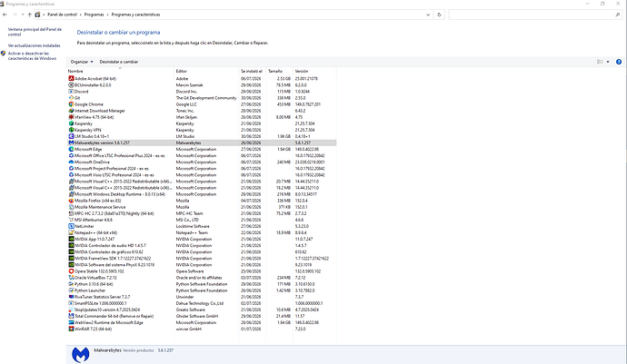Click the Notepad++ icon
Viewport: 627px width, 364px height.
tap(71, 232)
